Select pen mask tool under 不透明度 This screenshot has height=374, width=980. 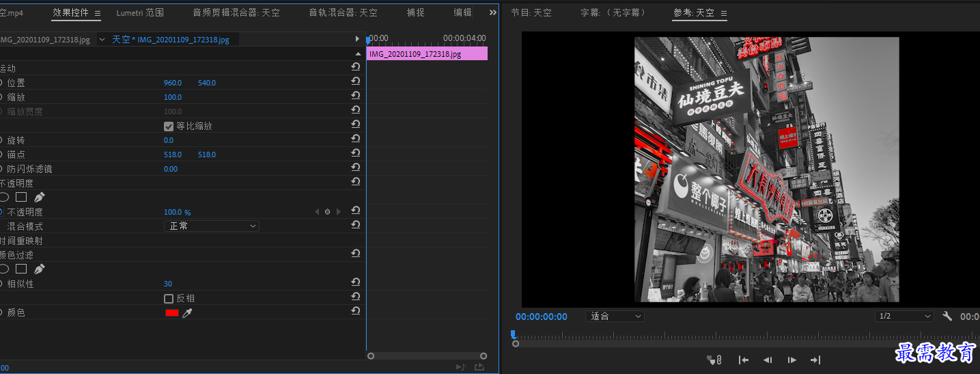click(39, 197)
